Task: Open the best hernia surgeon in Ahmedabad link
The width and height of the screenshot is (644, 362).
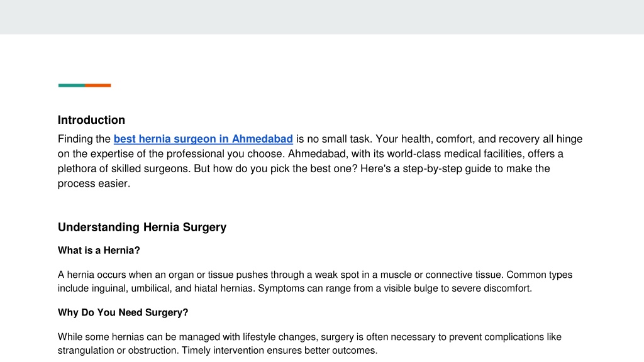Action: click(x=203, y=139)
